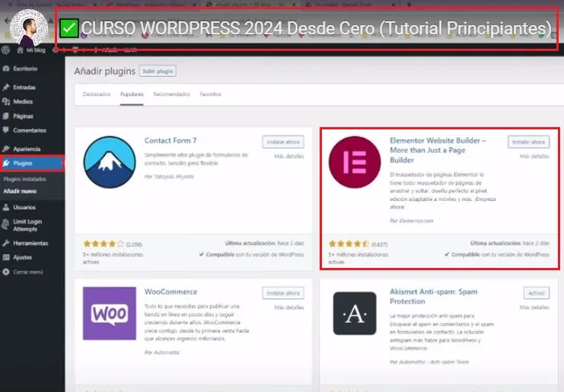Screen dimensions: 564x392
Task: Open Más detalles for Akismet
Action: 534,308
